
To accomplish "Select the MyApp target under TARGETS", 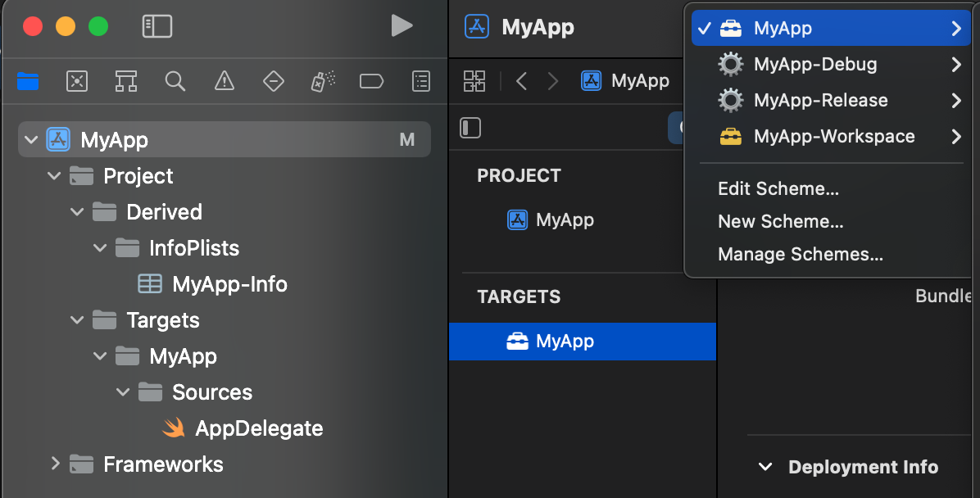I will (x=583, y=342).
